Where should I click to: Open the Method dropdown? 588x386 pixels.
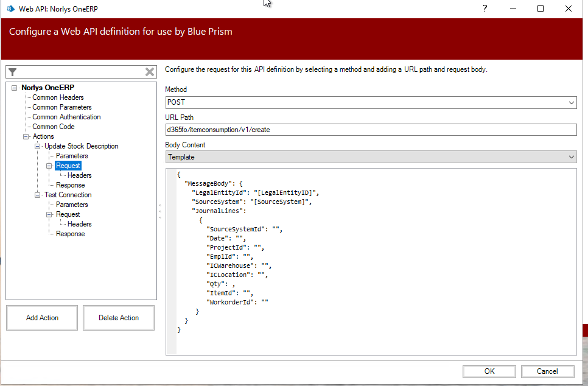370,102
